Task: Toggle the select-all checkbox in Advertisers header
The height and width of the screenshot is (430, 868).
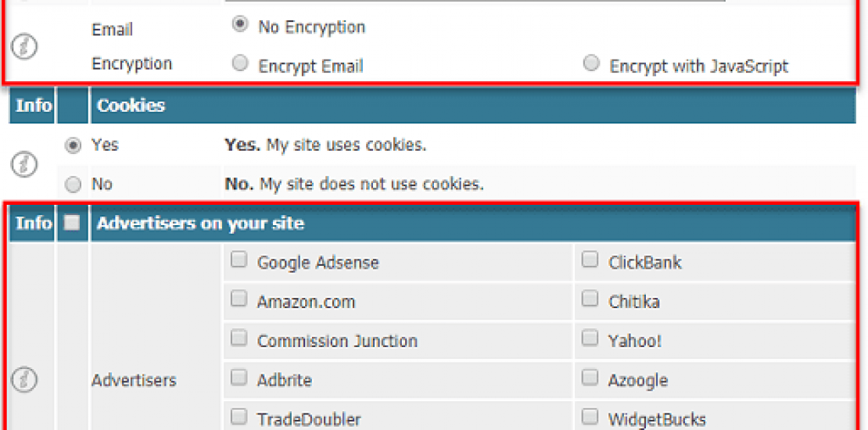Action: (72, 223)
